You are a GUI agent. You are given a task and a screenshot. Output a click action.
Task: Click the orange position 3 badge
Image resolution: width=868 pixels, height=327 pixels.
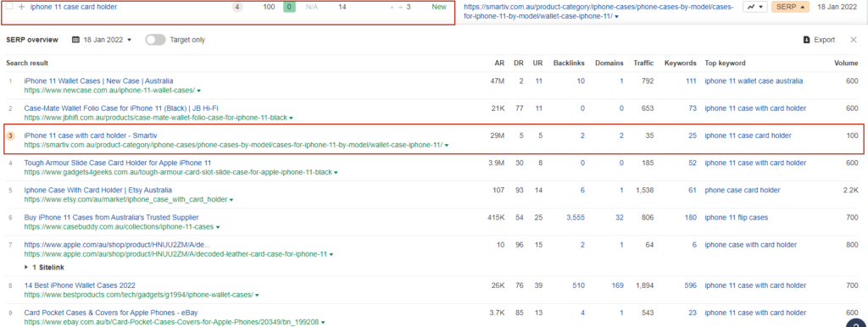(x=10, y=135)
